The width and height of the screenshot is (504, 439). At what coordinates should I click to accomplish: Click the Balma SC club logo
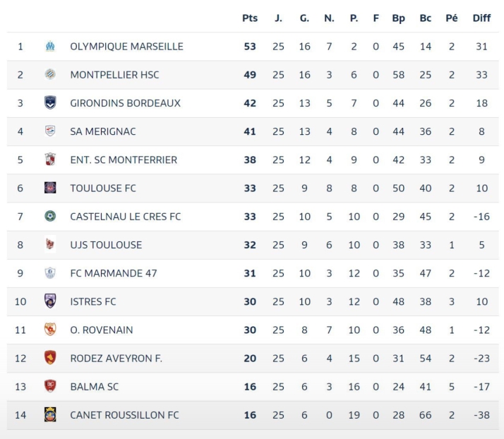coord(50,386)
